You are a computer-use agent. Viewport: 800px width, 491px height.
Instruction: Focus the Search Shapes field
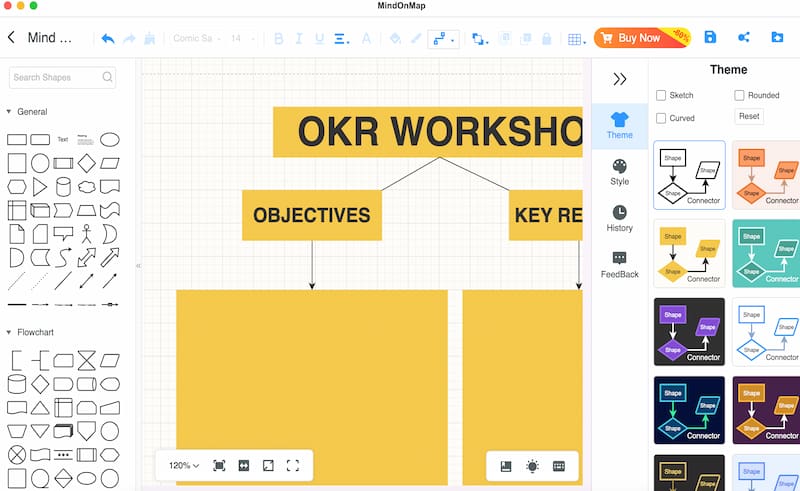62,78
